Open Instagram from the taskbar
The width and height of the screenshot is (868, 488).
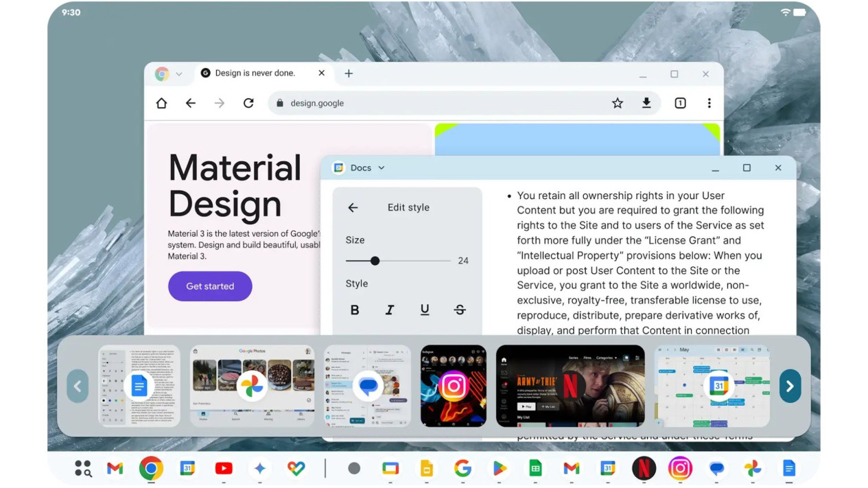(680, 469)
